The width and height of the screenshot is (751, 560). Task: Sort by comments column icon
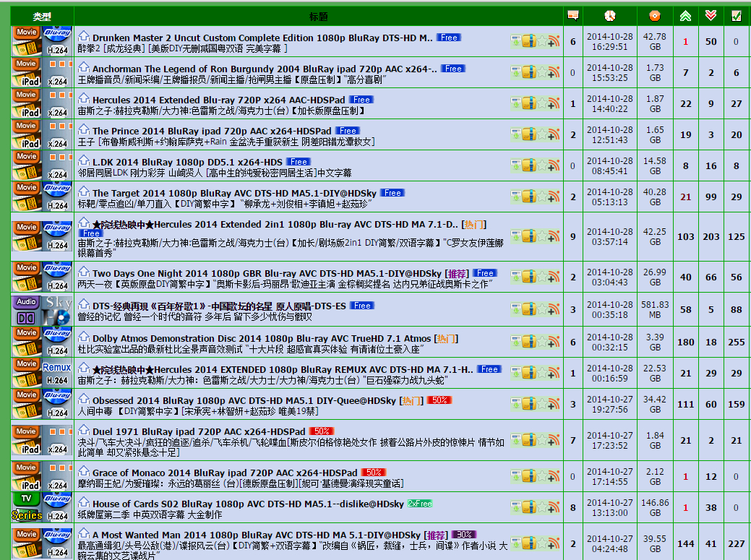point(573,16)
